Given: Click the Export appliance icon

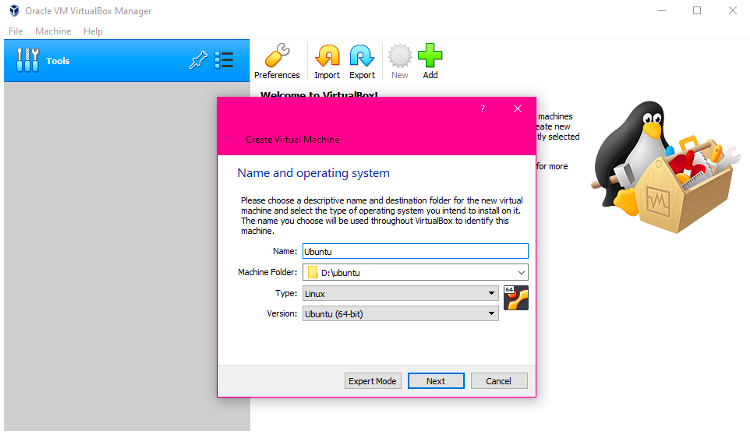Looking at the screenshot, I should pos(362,61).
